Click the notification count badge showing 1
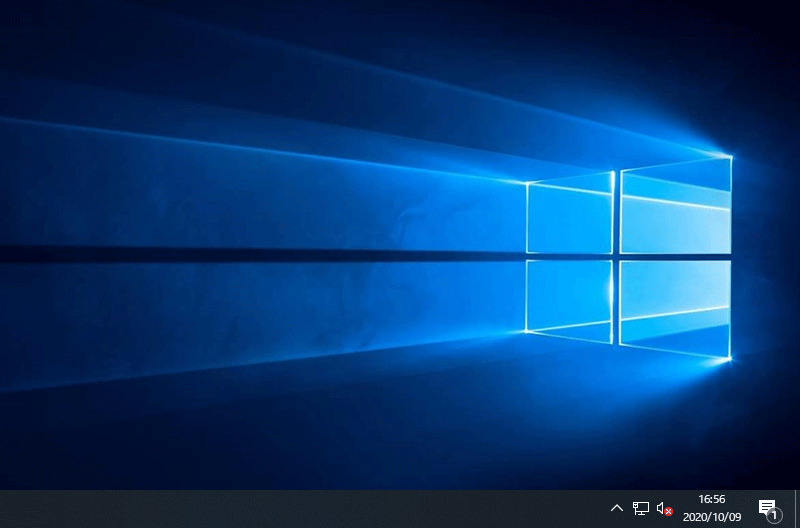Viewport: 800px width, 528px height. (x=774, y=515)
